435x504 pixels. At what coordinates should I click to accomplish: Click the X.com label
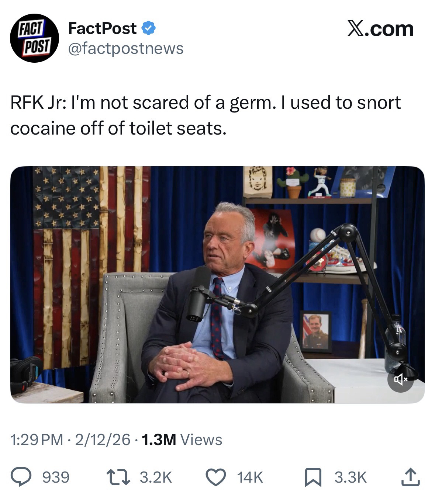[380, 29]
